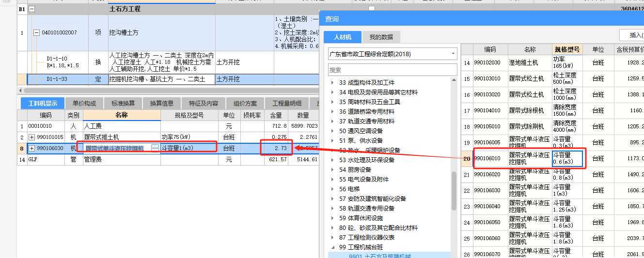Open the 工程量明细 tab
The height and width of the screenshot is (258, 644).
click(x=287, y=103)
